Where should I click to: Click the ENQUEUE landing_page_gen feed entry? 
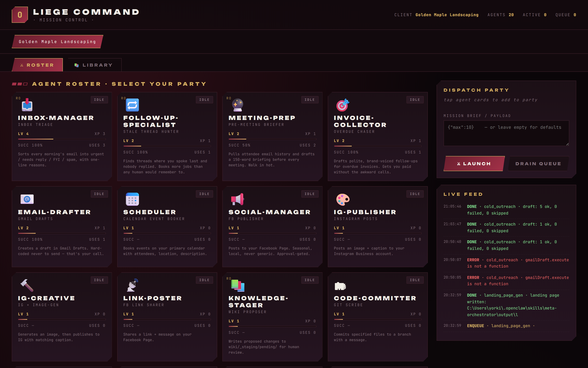506,326
